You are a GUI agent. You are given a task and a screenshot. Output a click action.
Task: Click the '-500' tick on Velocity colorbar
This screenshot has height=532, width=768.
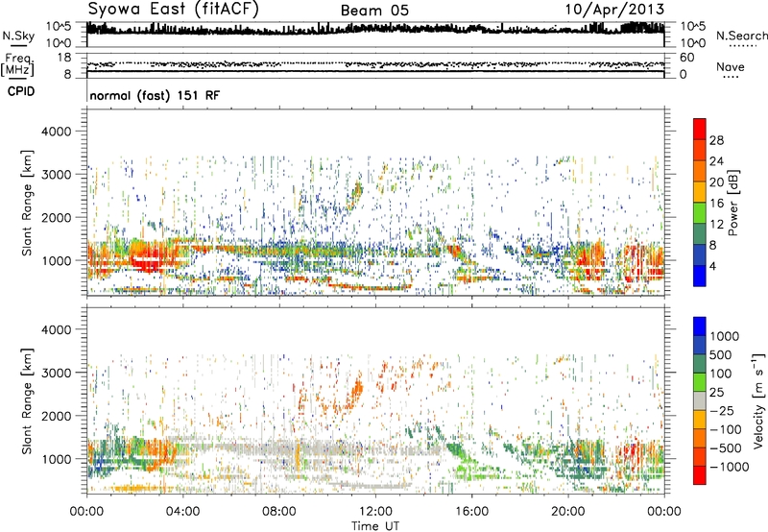726,448
